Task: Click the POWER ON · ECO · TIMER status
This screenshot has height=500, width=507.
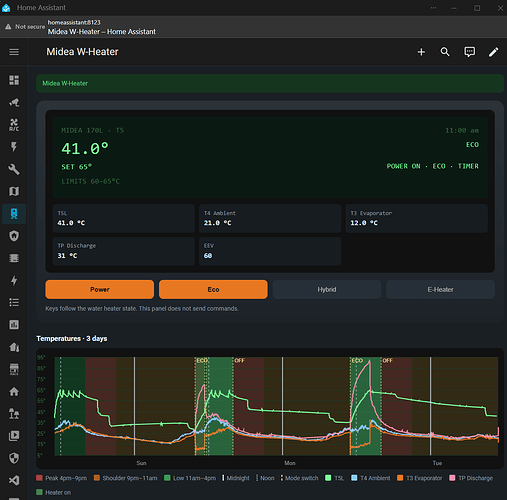Action: click(433, 166)
